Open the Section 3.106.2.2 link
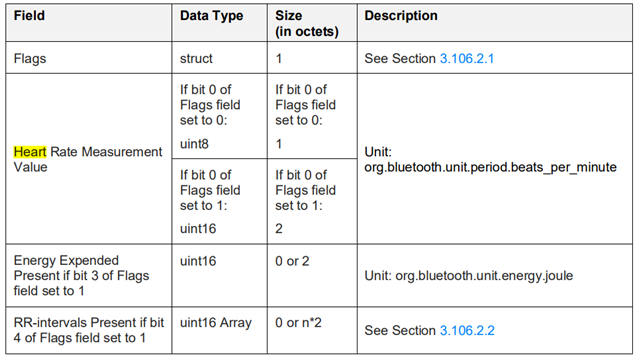640x360 pixels. coord(467,330)
